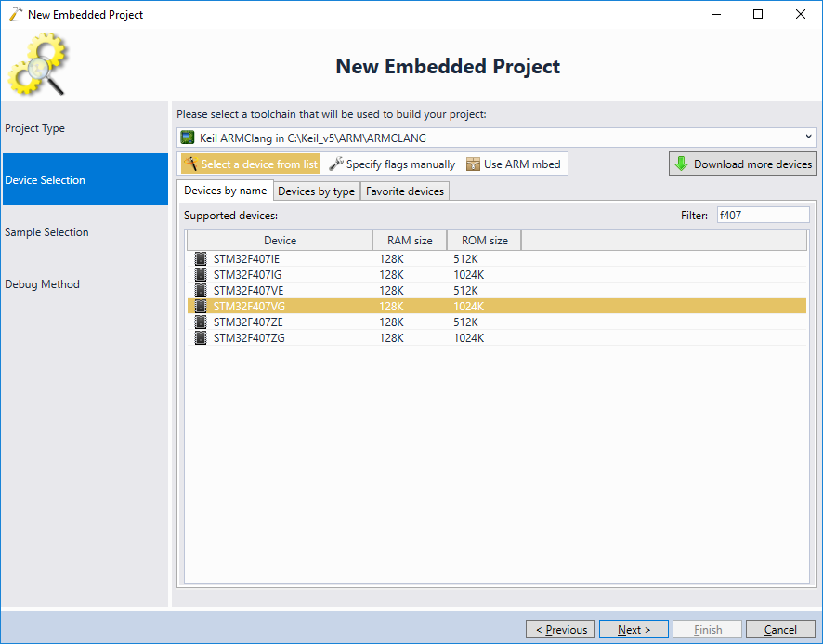Select the STM32F407IE device row
Image resolution: width=823 pixels, height=644 pixels.
click(x=497, y=259)
